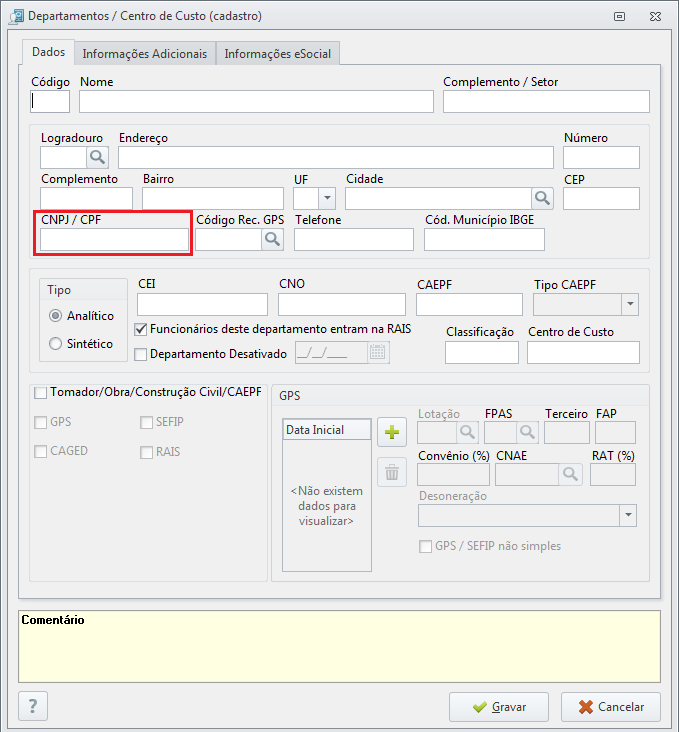Click the Bairro field
This screenshot has height=732, width=679.
[213, 198]
